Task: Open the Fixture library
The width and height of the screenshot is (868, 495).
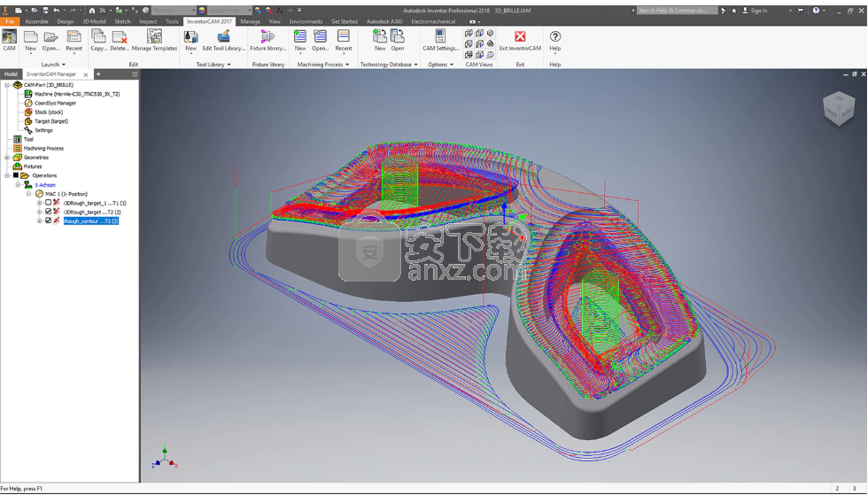Action: 267,41
